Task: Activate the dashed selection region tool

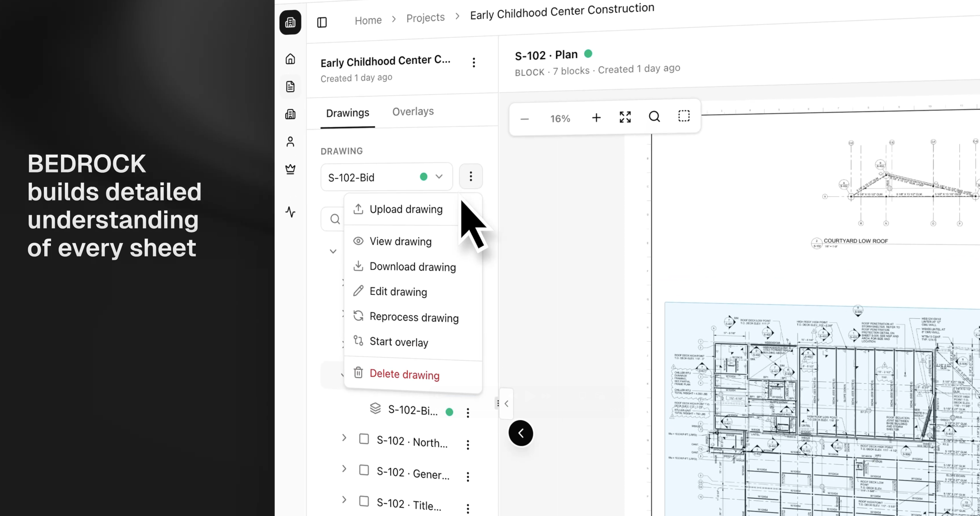Action: pyautogui.click(x=684, y=116)
